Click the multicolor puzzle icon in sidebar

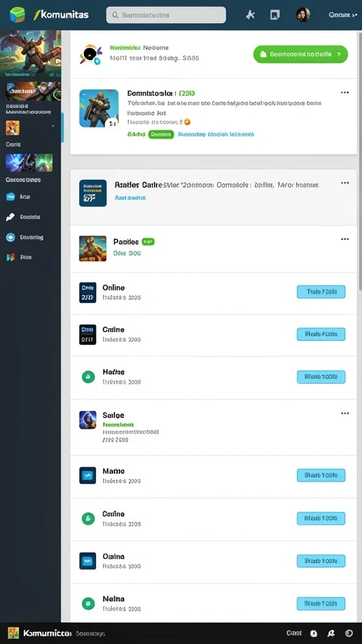(11, 257)
